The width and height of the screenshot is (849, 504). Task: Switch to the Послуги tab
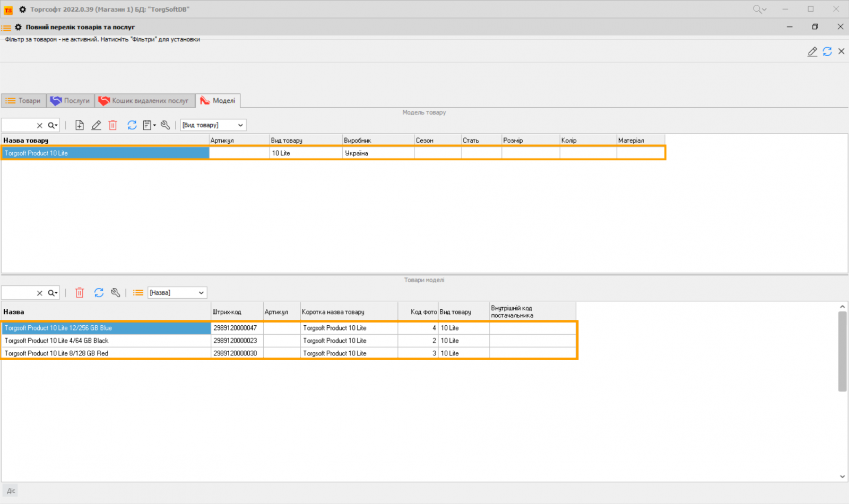point(71,101)
